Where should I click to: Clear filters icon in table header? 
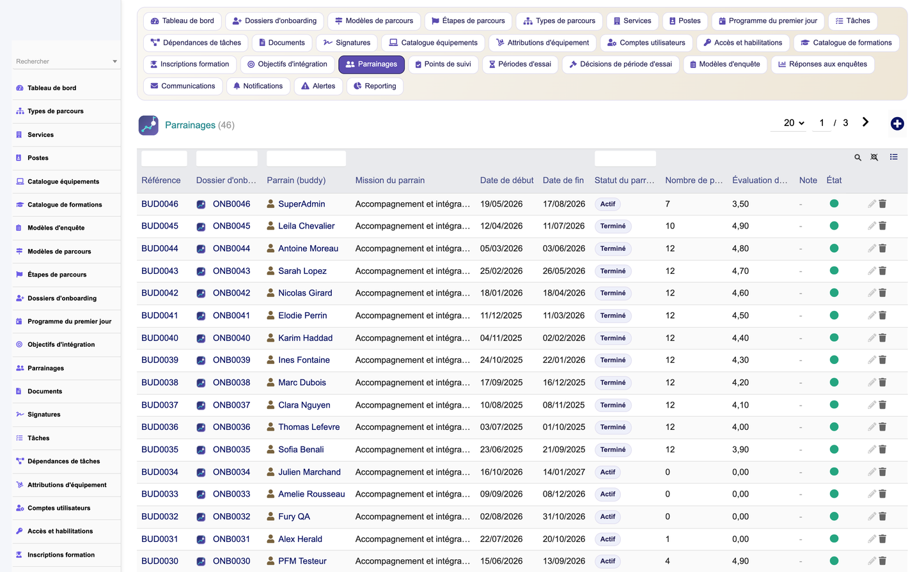(x=874, y=157)
